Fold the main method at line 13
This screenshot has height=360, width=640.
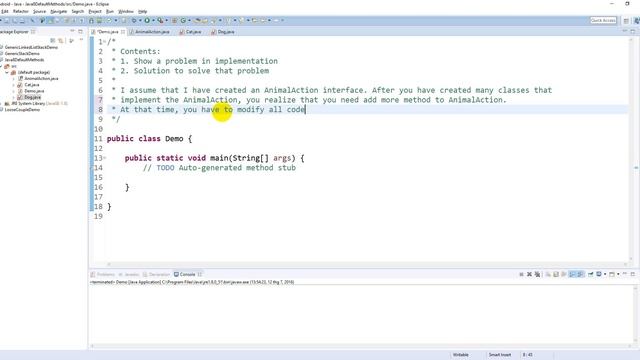(104, 158)
